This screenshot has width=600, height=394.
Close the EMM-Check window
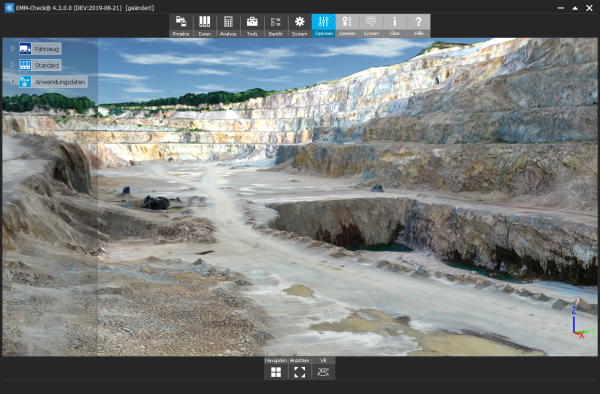tap(589, 8)
